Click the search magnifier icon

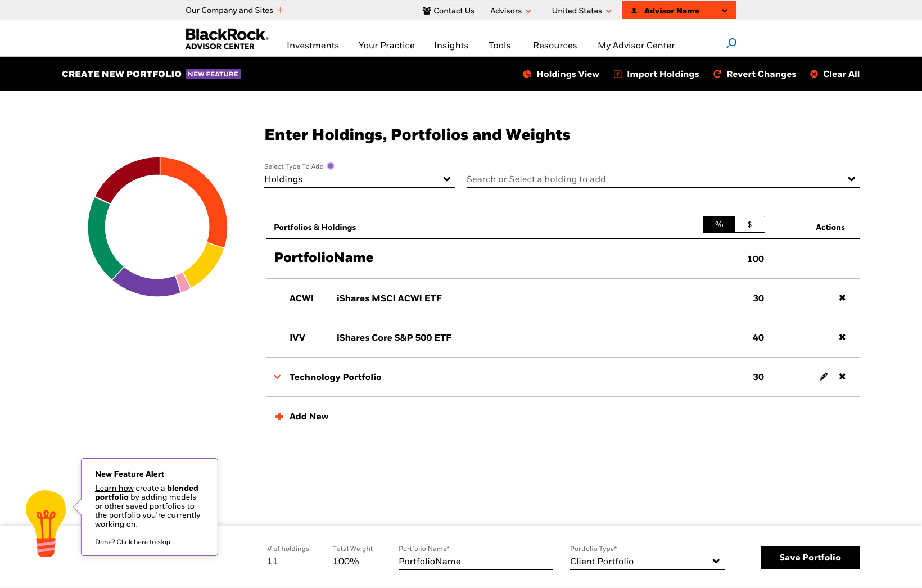731,43
